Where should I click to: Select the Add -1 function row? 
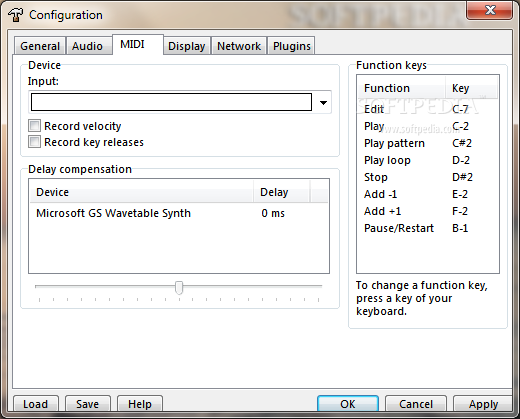428,194
